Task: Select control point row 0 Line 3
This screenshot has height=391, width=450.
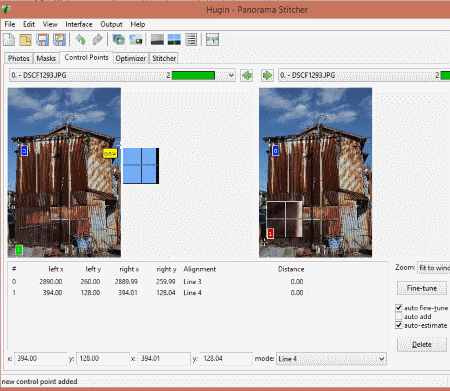Action: tap(158, 282)
